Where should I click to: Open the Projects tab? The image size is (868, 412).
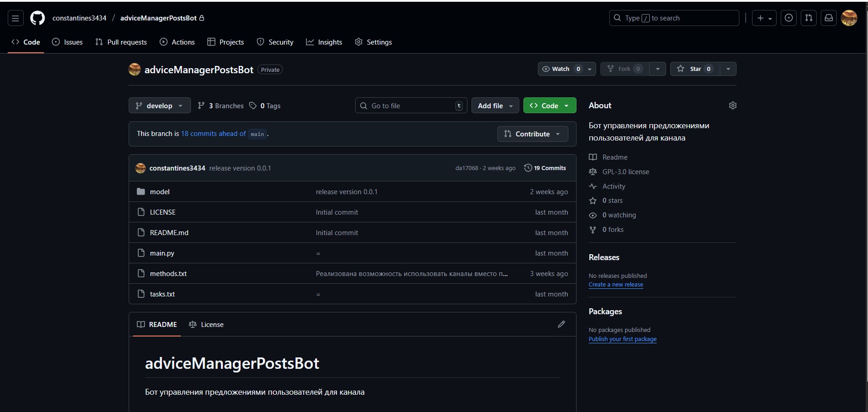coord(226,42)
